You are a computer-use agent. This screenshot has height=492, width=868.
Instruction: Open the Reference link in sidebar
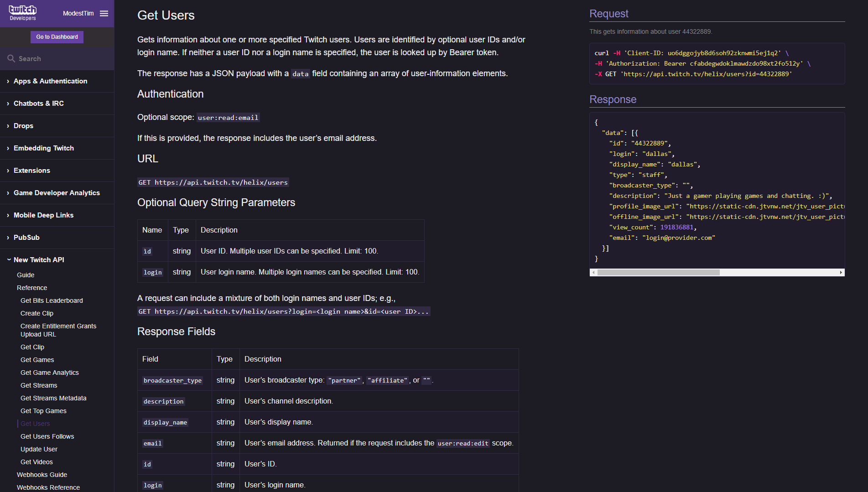(32, 288)
